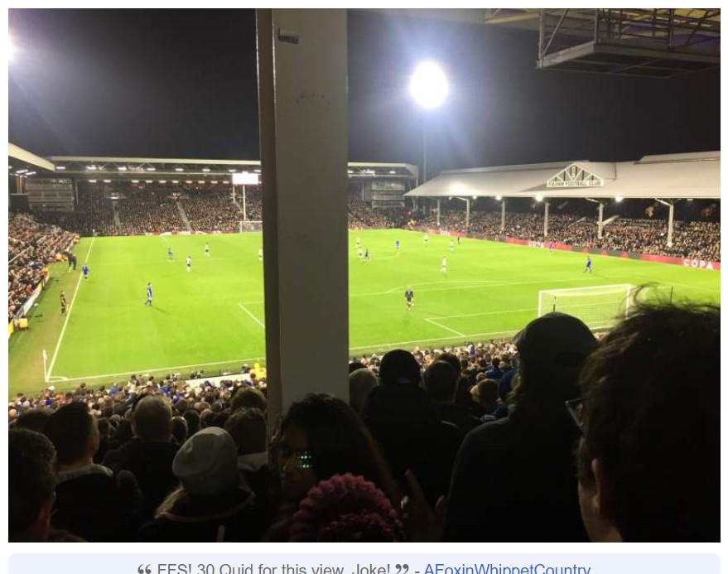Click the maroon bobble hat in the foreground

346,508
